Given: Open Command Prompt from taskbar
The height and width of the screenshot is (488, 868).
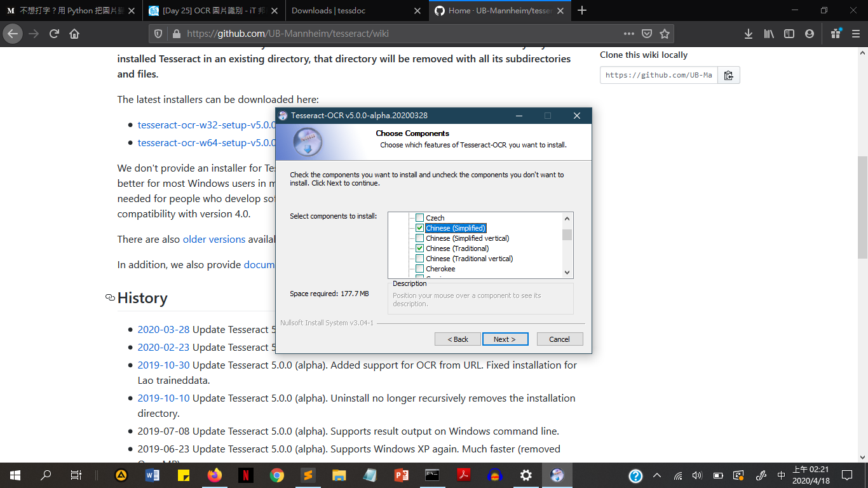Looking at the screenshot, I should click(432, 475).
